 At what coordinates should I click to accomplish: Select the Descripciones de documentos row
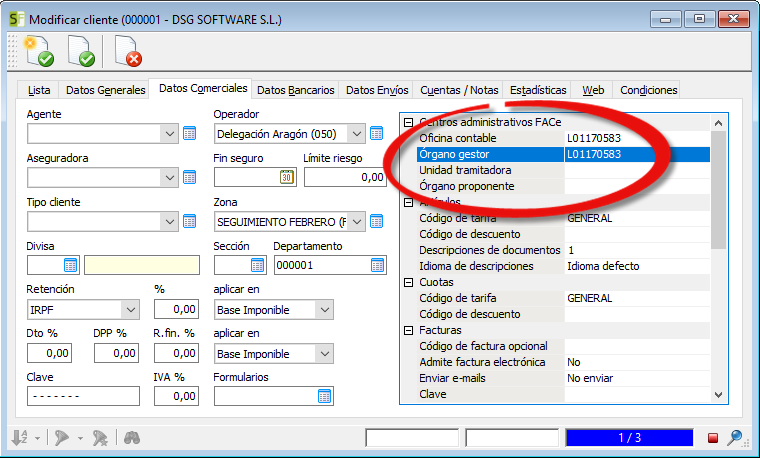tap(563, 250)
